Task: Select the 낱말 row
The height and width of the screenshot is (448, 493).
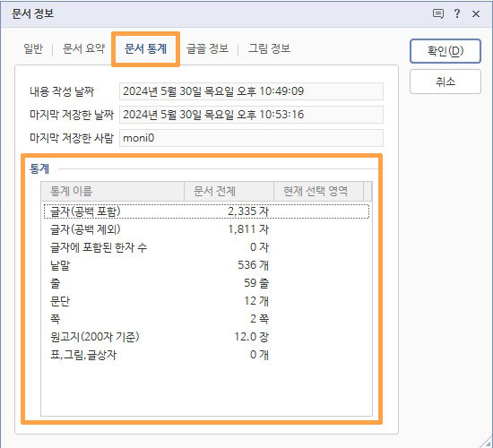Action: [206, 265]
